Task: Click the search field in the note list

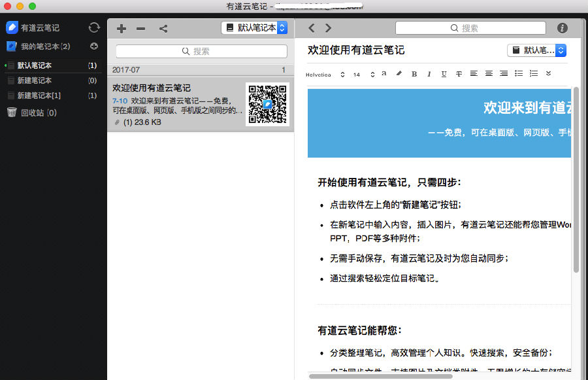Action: (201, 51)
